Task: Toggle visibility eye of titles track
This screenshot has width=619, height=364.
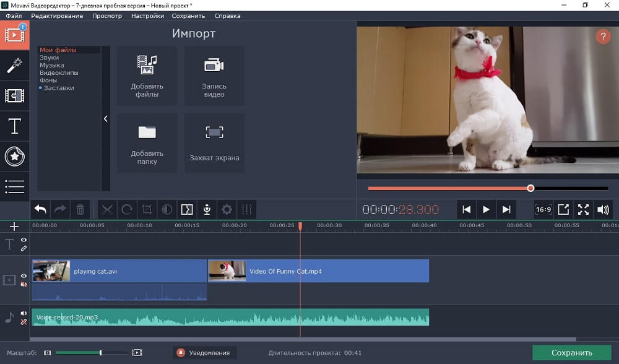Action: (x=24, y=240)
